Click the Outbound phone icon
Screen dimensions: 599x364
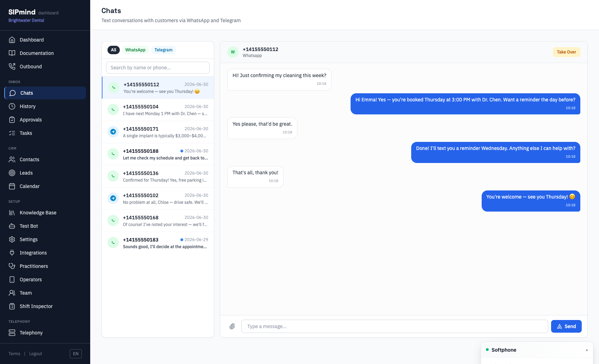click(x=12, y=67)
